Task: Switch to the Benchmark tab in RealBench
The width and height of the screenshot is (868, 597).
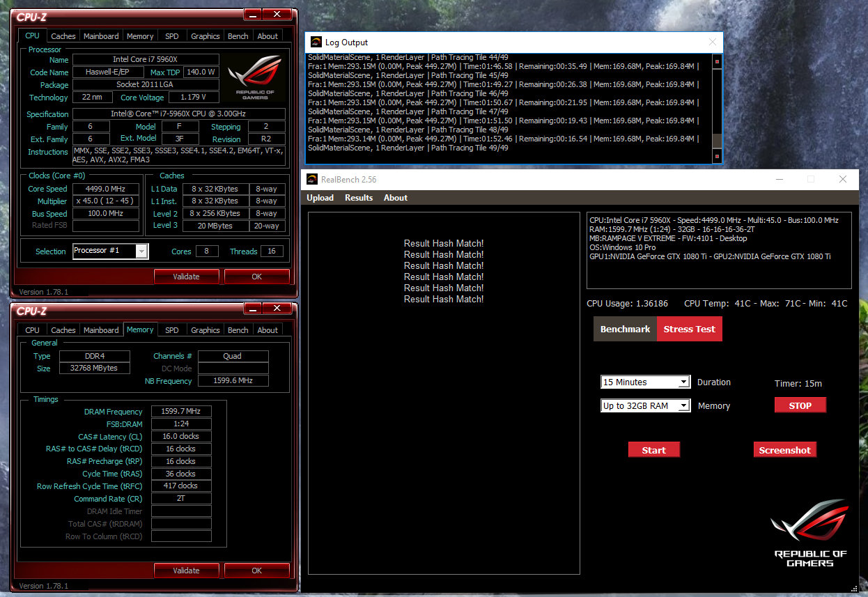Action: click(625, 329)
